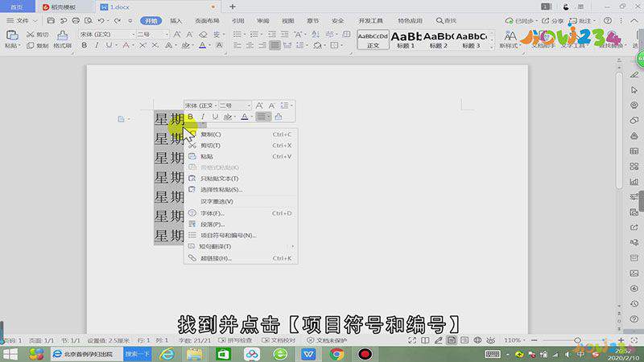Toggle Bold in the ribbon
This screenshot has width=644, height=362.
[85, 46]
